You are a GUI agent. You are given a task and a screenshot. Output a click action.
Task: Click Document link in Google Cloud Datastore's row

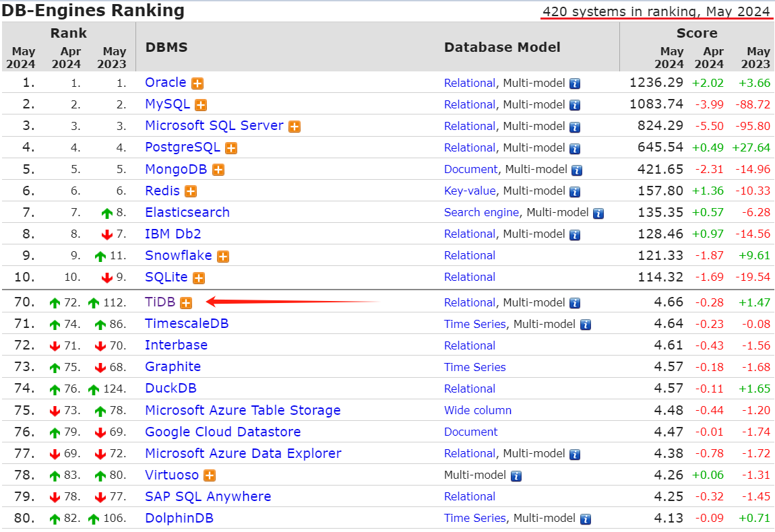[x=471, y=432]
